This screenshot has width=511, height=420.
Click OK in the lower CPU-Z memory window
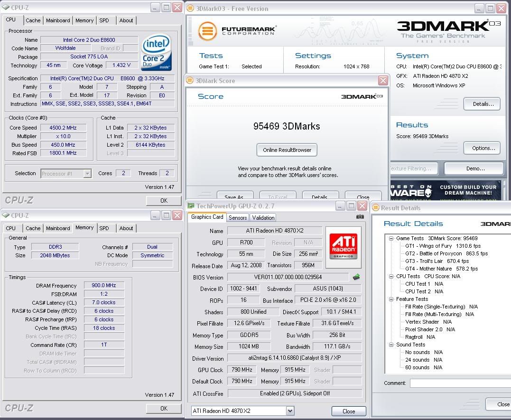164,408
